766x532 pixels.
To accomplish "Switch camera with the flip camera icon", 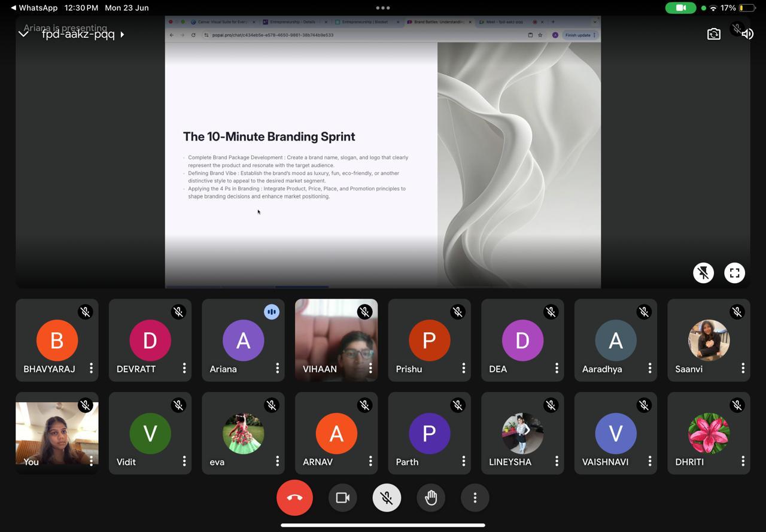I will coord(713,34).
